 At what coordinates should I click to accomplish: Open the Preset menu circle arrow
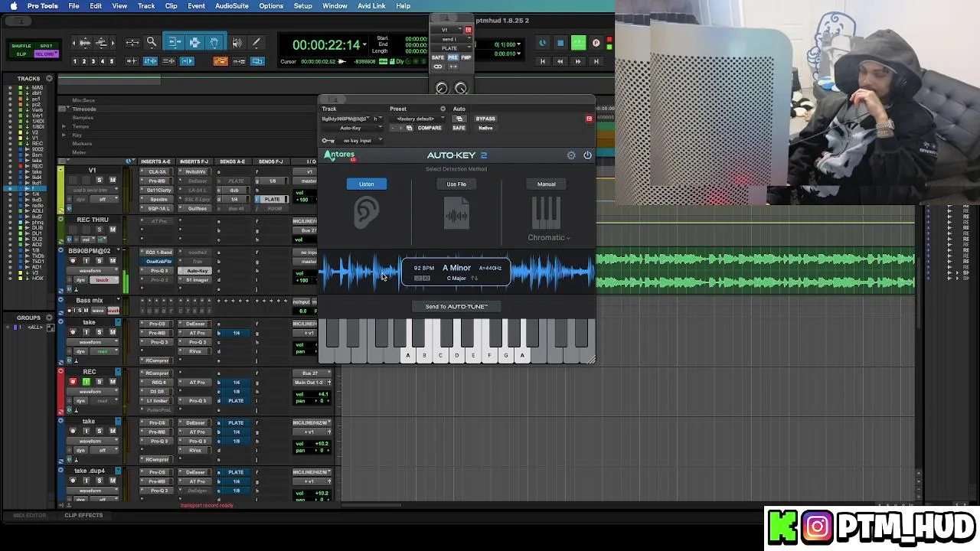pyautogui.click(x=443, y=109)
